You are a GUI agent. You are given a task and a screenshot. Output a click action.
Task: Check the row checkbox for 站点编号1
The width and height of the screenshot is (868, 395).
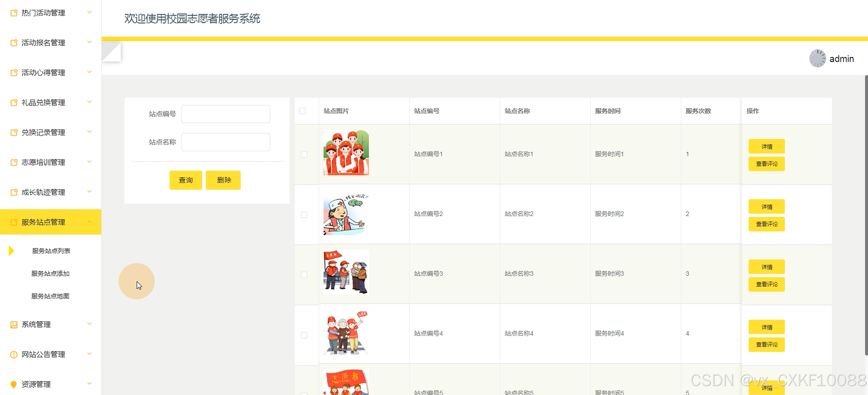pos(304,154)
